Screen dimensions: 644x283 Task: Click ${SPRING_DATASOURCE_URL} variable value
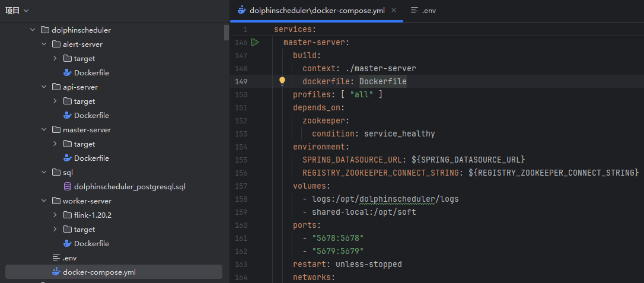pos(468,160)
